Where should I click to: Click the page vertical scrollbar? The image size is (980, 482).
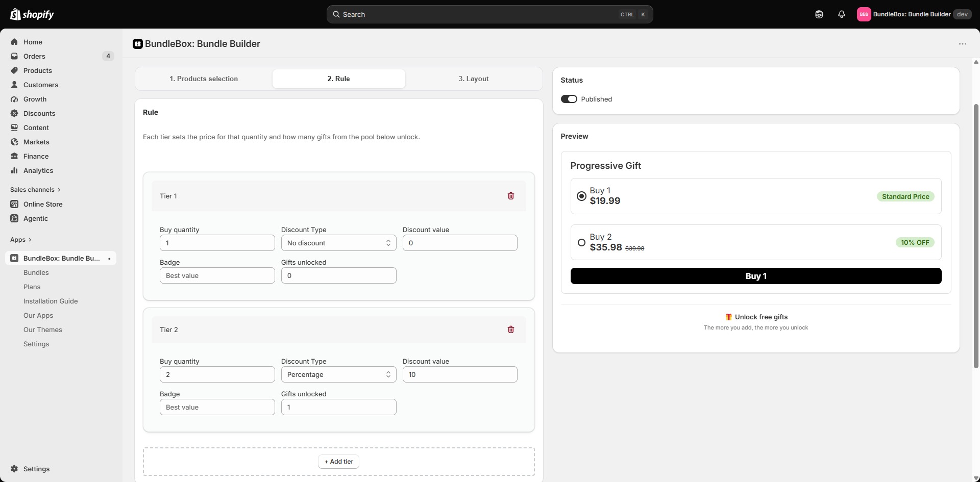tap(976, 236)
